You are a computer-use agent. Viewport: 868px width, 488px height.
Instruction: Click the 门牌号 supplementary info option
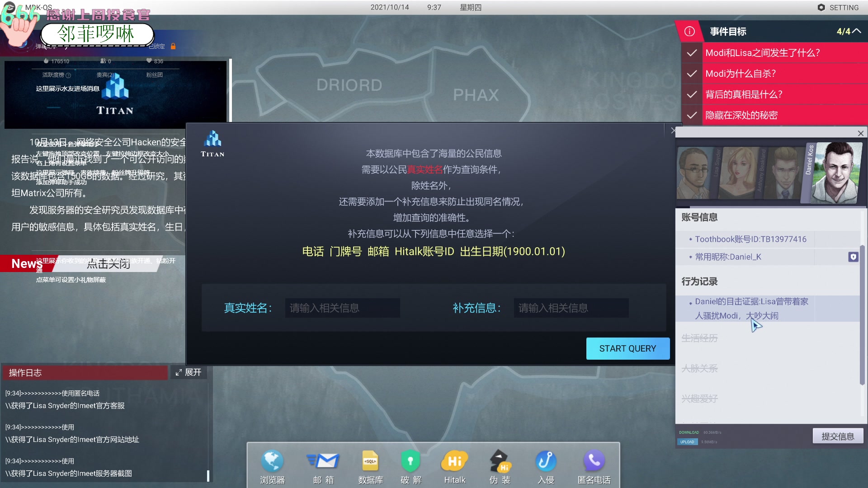346,251
